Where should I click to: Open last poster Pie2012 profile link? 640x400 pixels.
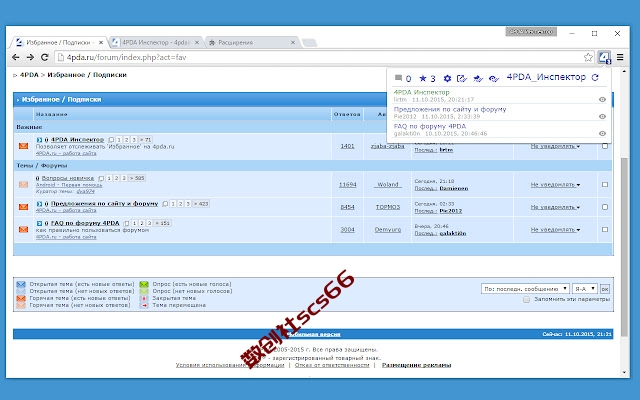[451, 211]
